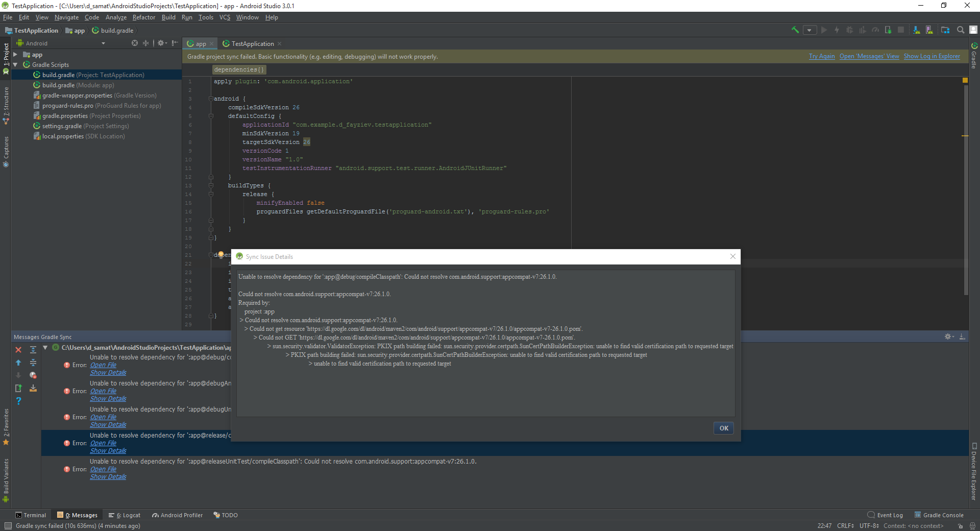980x531 pixels.
Task: Click red X close icon in Messages panel
Action: coord(18,350)
